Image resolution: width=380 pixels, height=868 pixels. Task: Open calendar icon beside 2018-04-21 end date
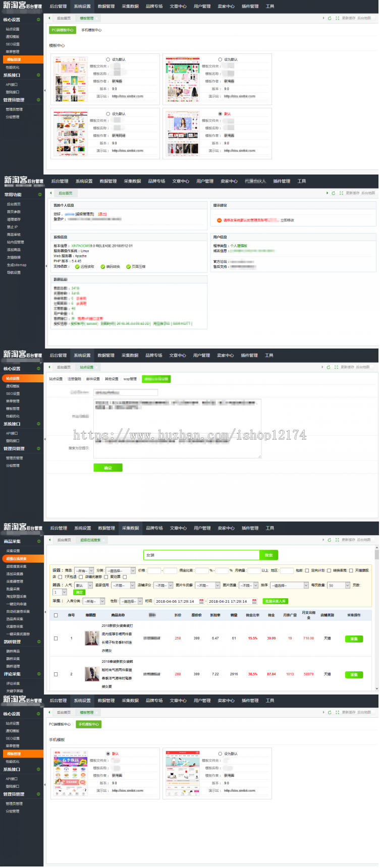click(x=254, y=601)
